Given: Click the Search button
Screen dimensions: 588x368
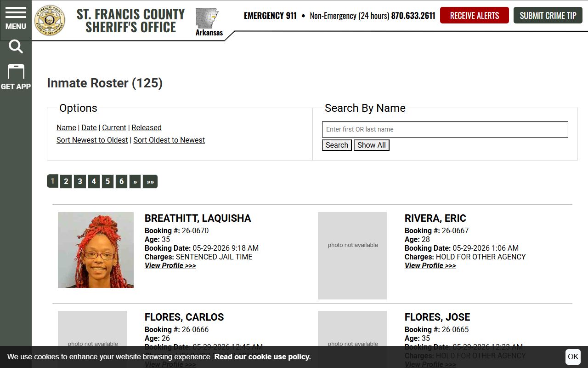Looking at the screenshot, I should [x=337, y=145].
